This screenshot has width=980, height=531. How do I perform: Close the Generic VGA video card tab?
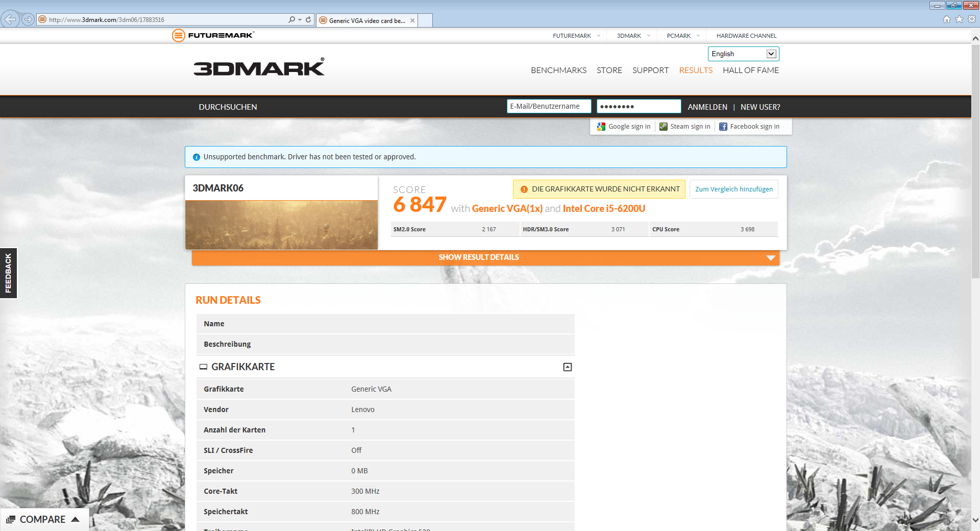tap(412, 20)
